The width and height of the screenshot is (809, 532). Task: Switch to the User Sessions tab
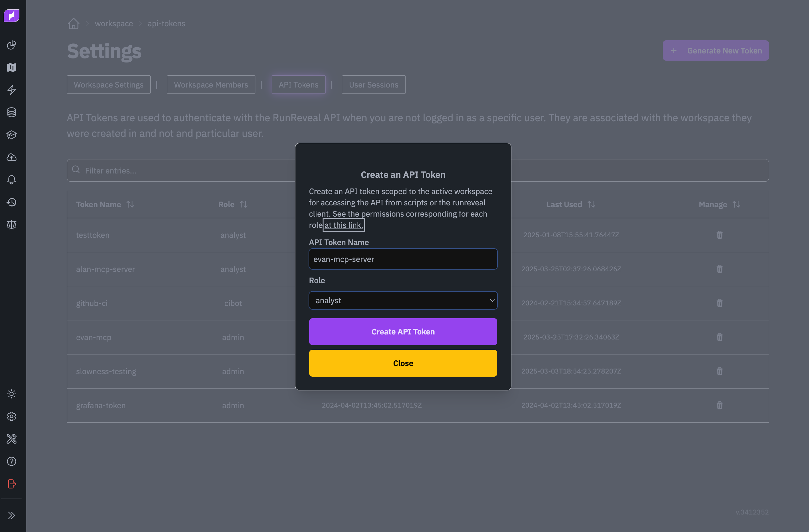pyautogui.click(x=374, y=84)
